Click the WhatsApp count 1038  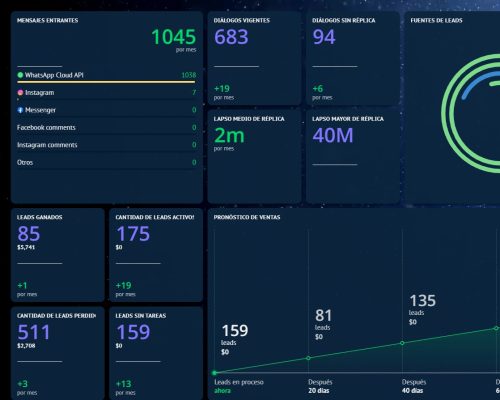pos(189,75)
